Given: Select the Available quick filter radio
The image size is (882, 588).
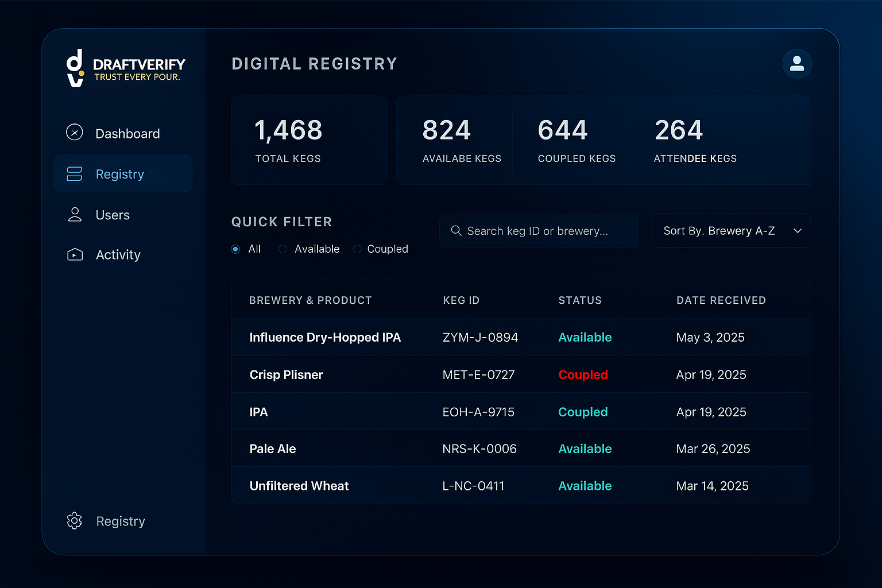Looking at the screenshot, I should point(283,249).
